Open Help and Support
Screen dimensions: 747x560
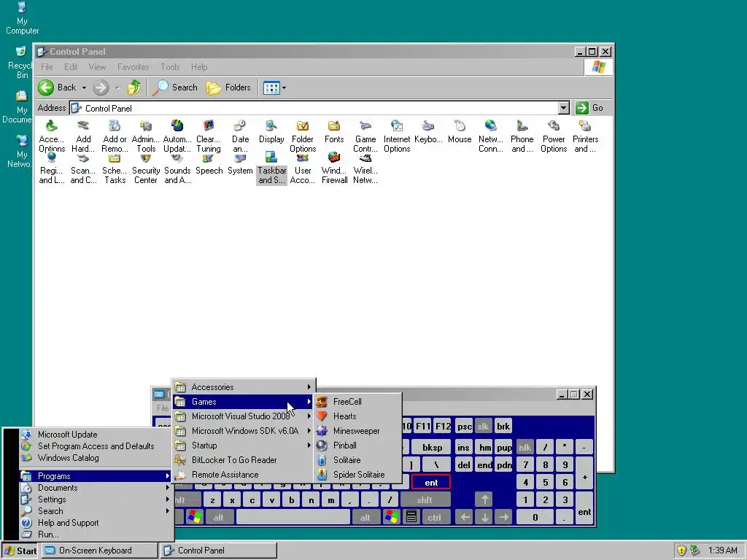(x=96, y=523)
